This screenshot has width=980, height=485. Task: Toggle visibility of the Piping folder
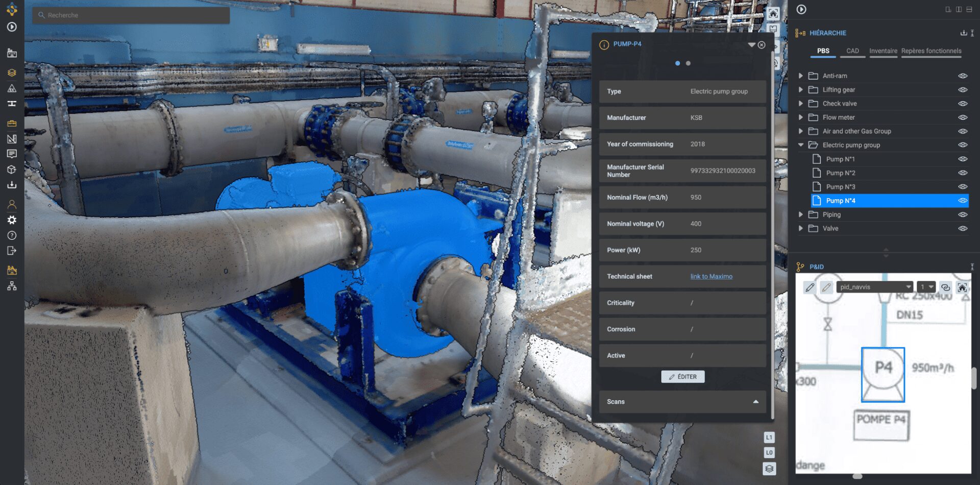[x=962, y=215]
